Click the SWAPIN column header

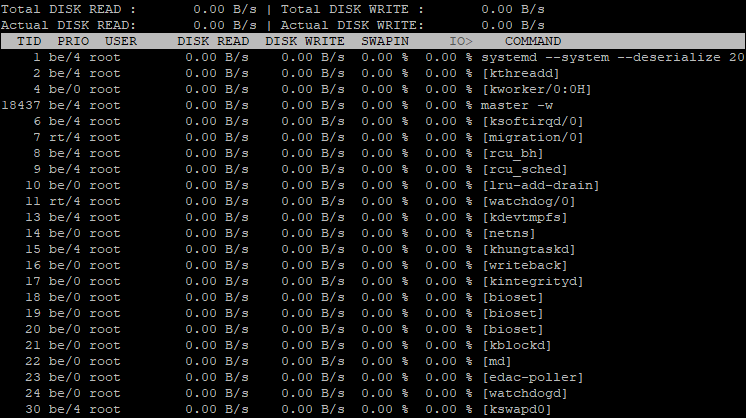[385, 41]
